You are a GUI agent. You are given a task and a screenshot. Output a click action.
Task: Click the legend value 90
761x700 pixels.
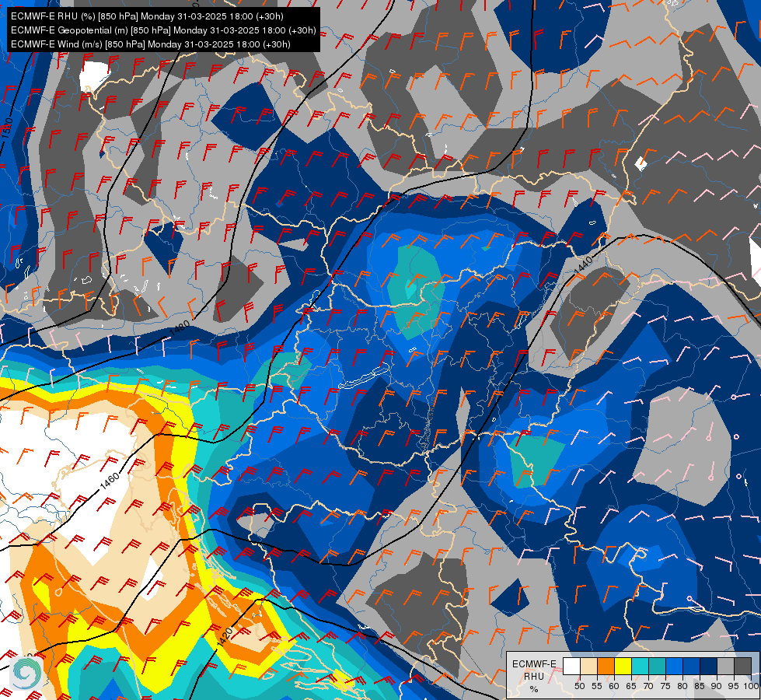717,686
